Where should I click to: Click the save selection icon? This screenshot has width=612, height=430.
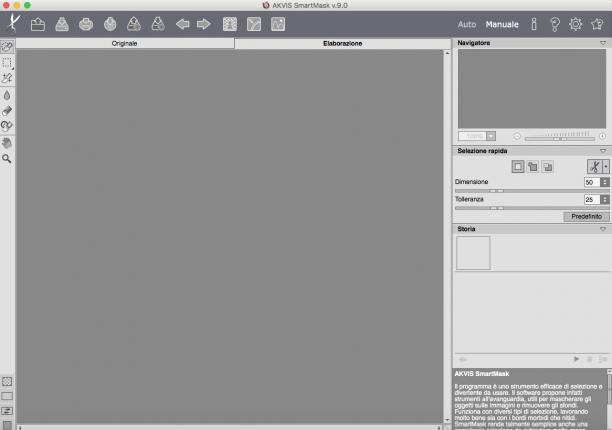click(158, 24)
